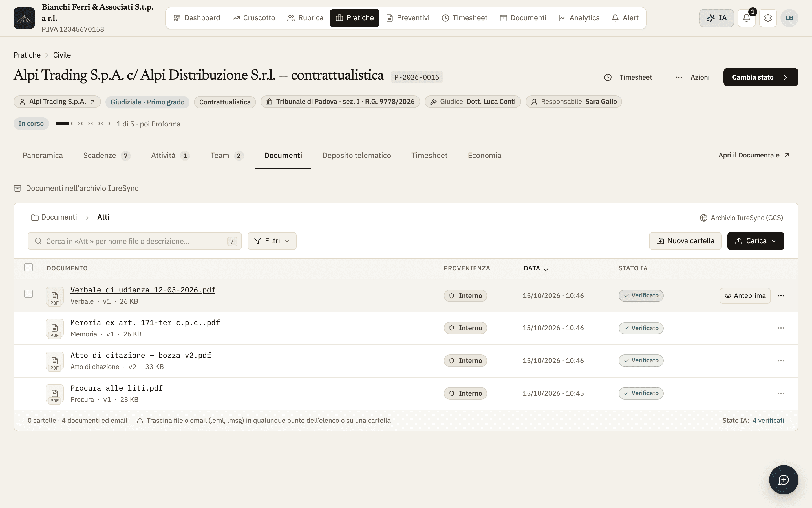Preview Verbale di udienza with Anteprima
Viewport: 812px width, 508px height.
745,296
